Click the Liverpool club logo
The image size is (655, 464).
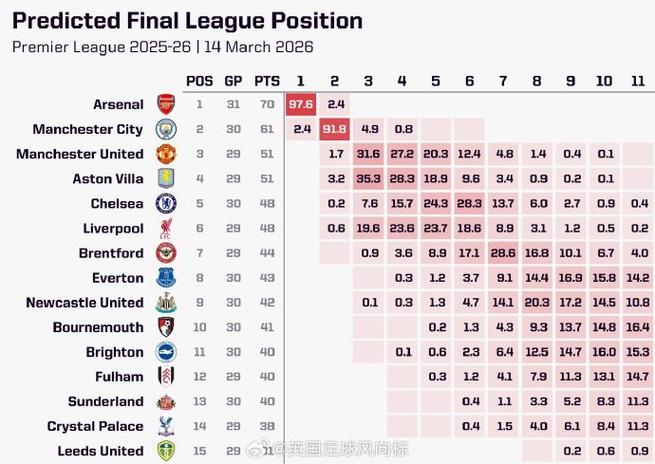pos(166,228)
